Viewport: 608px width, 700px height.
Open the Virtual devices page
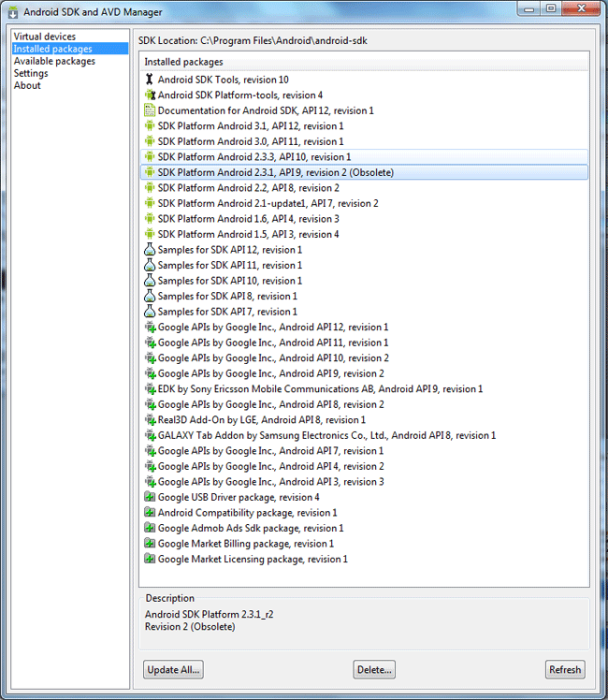(45, 36)
